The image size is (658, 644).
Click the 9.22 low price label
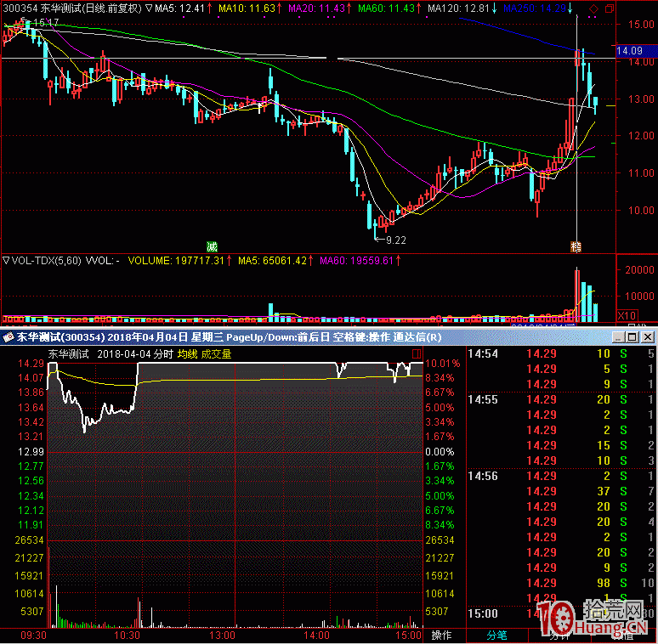(x=395, y=240)
